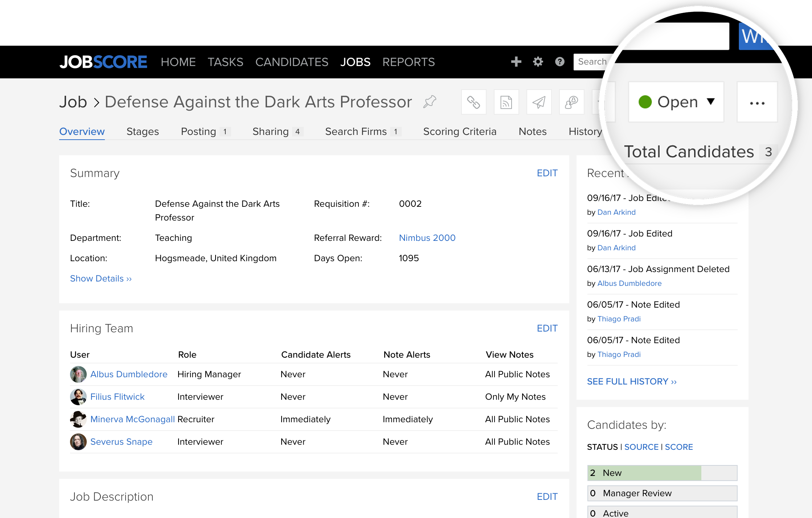Go to HOME in the top navigation
The image size is (812, 518).
click(178, 62)
